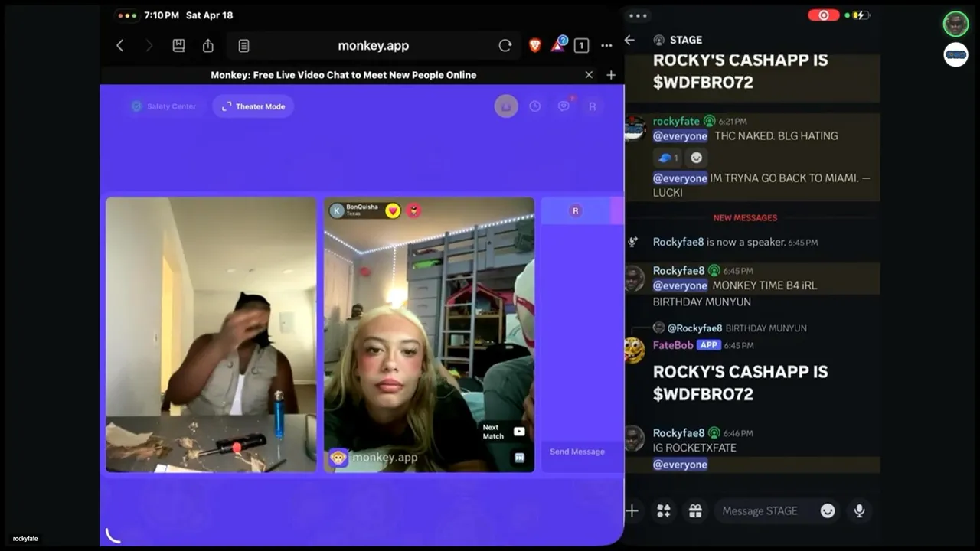Open the Discord gift icon
Screen dimensions: 980x551
pos(695,511)
